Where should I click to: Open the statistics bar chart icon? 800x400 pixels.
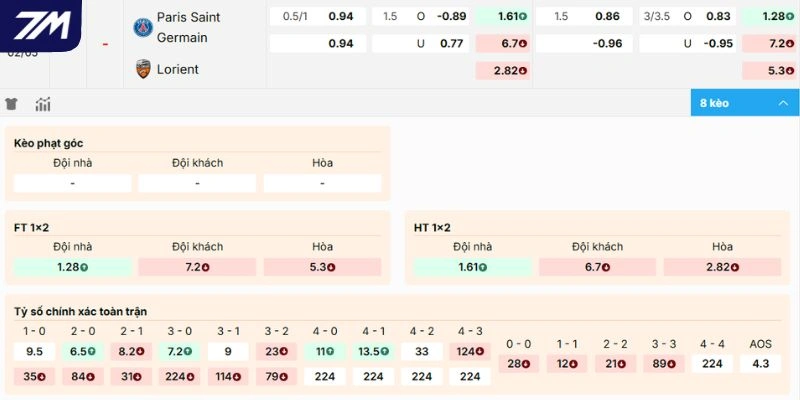coord(43,104)
